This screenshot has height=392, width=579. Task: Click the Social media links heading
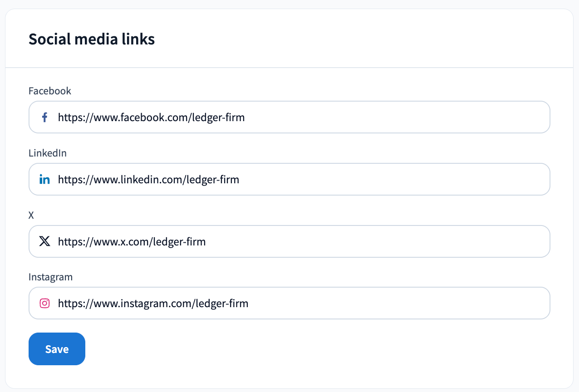(92, 39)
